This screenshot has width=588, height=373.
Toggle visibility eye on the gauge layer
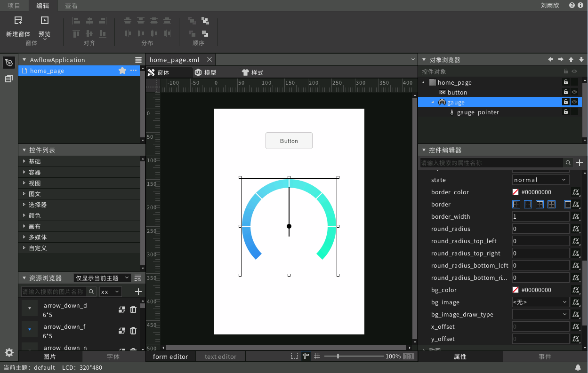click(574, 102)
